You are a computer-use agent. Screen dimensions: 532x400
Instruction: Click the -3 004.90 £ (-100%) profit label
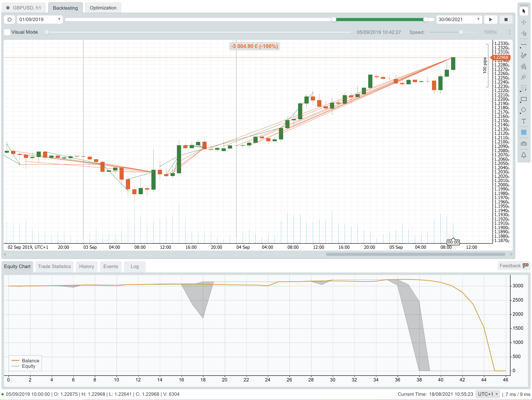[x=255, y=46]
